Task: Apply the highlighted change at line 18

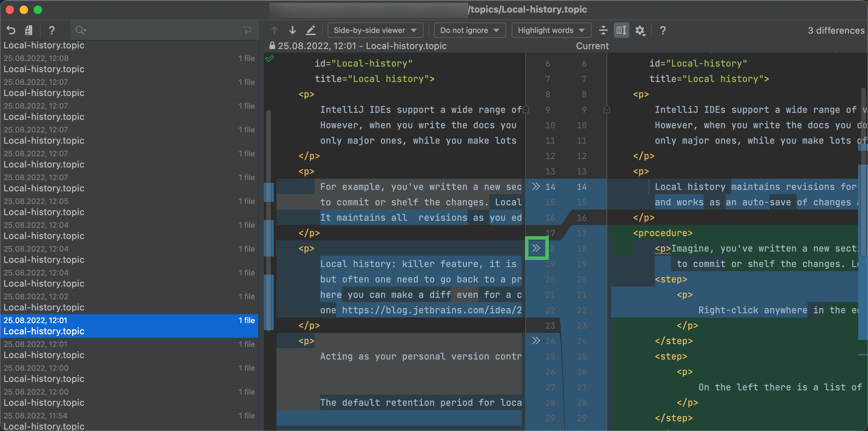Action: [537, 248]
